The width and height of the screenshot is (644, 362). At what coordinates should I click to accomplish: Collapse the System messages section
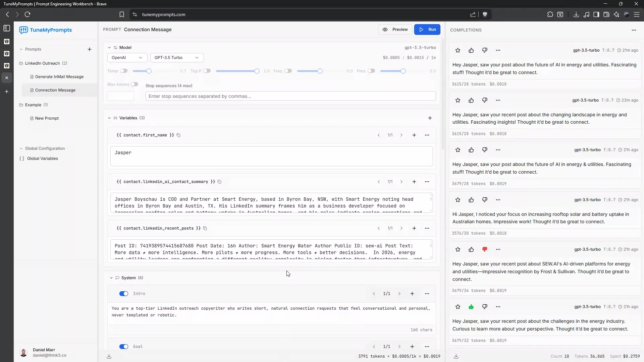point(111,278)
